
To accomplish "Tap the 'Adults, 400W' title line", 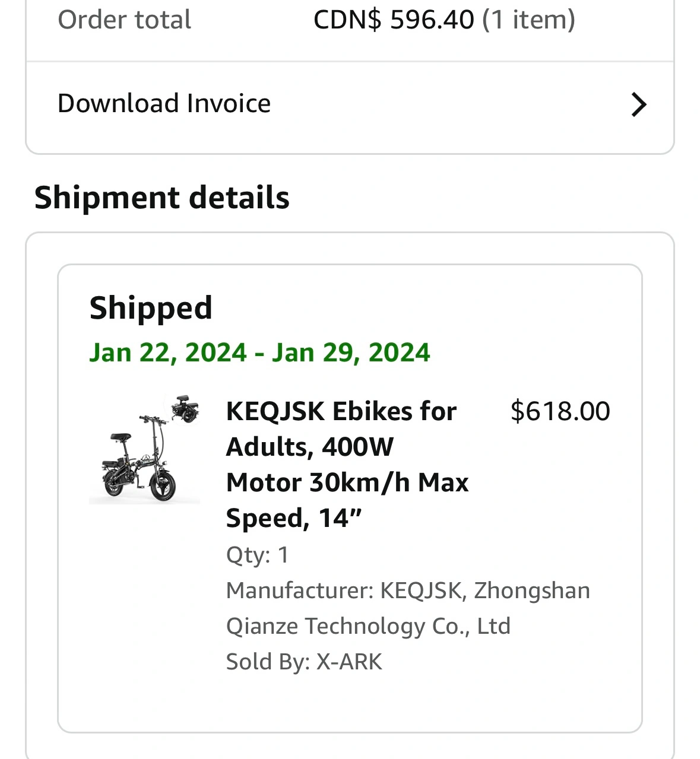I will pyautogui.click(x=309, y=447).
